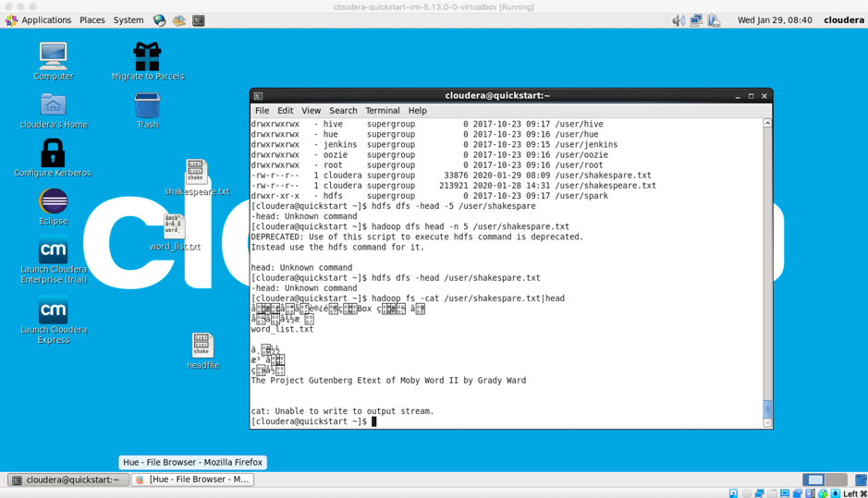
Task: Click the word_list.txt line in terminal output
Action: [282, 329]
